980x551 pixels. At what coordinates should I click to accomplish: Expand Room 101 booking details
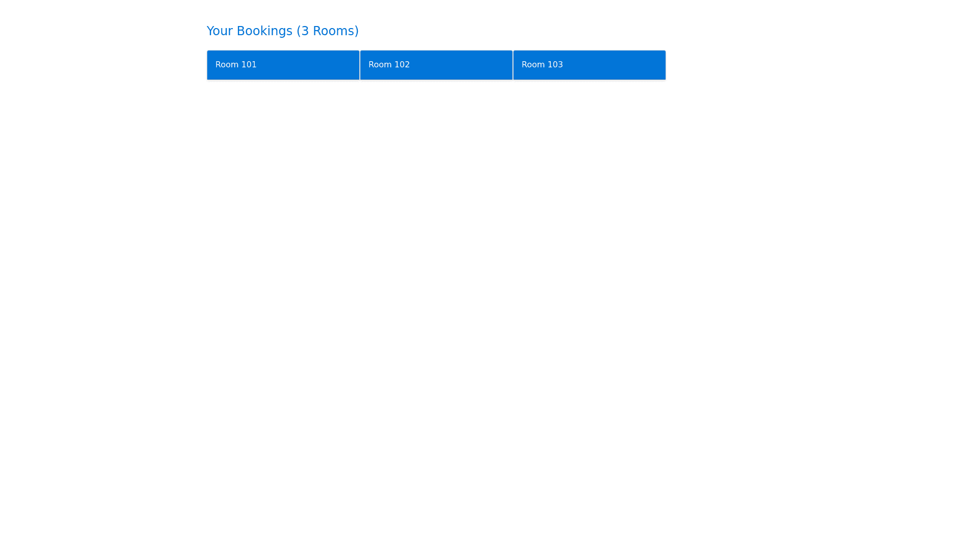[283, 65]
